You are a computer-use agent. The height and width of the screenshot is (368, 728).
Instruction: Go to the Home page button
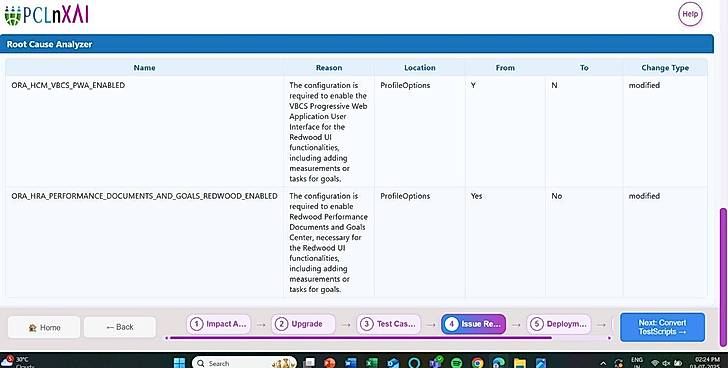point(44,327)
